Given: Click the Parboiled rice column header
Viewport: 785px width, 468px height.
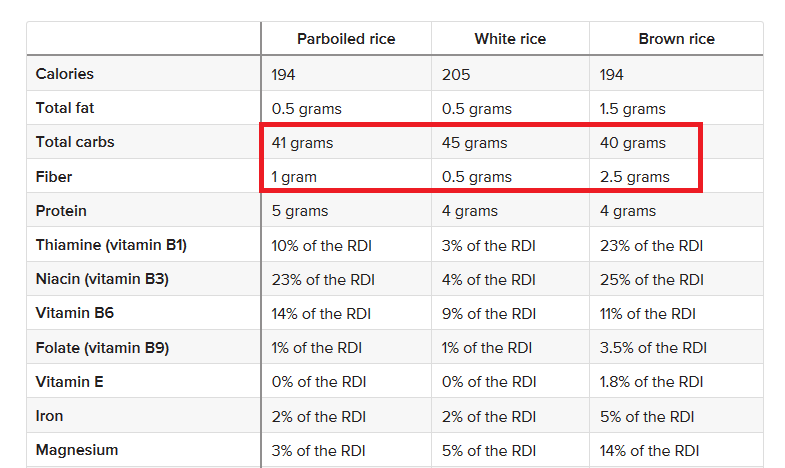Looking at the screenshot, I should tap(346, 39).
